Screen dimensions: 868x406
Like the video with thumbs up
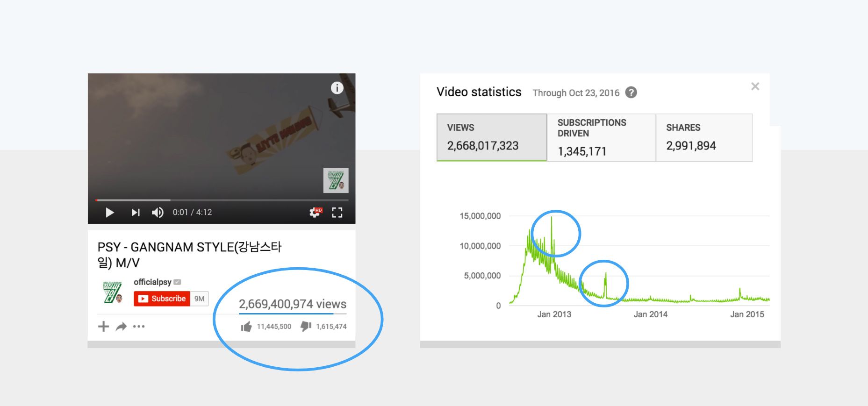tap(246, 327)
